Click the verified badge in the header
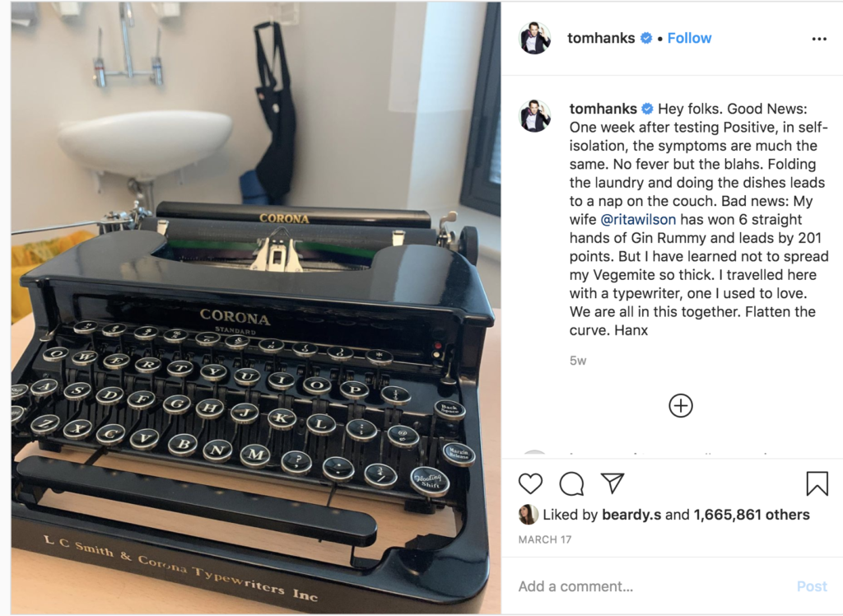The height and width of the screenshot is (616, 843). pos(645,38)
